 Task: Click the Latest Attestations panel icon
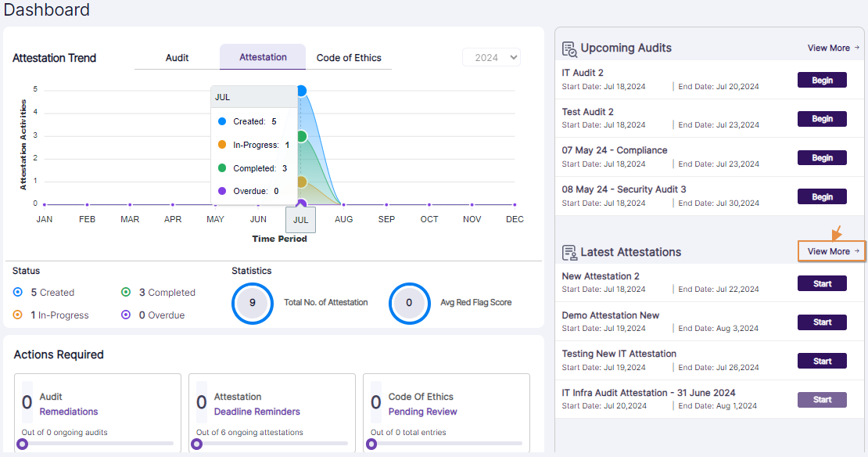tap(569, 252)
